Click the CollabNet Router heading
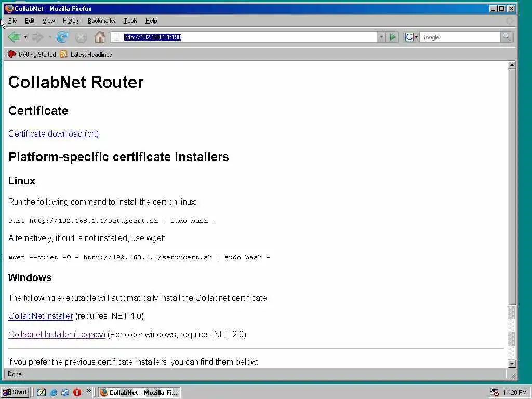 [76, 82]
